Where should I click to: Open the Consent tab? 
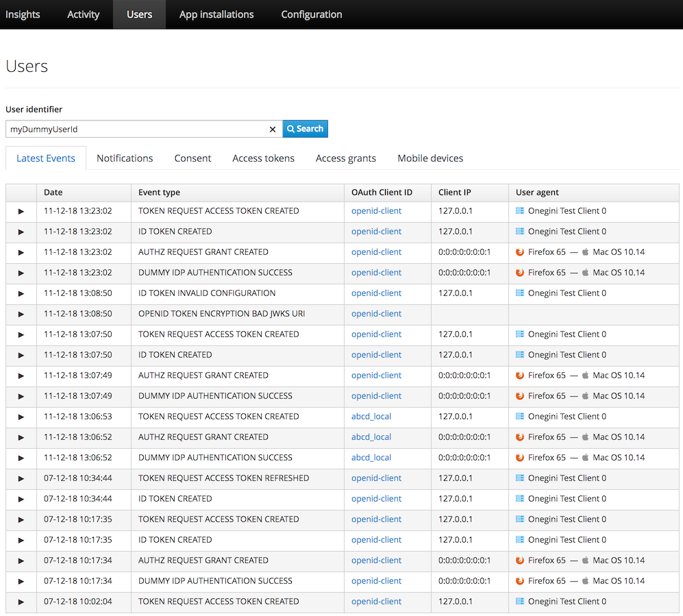click(193, 158)
